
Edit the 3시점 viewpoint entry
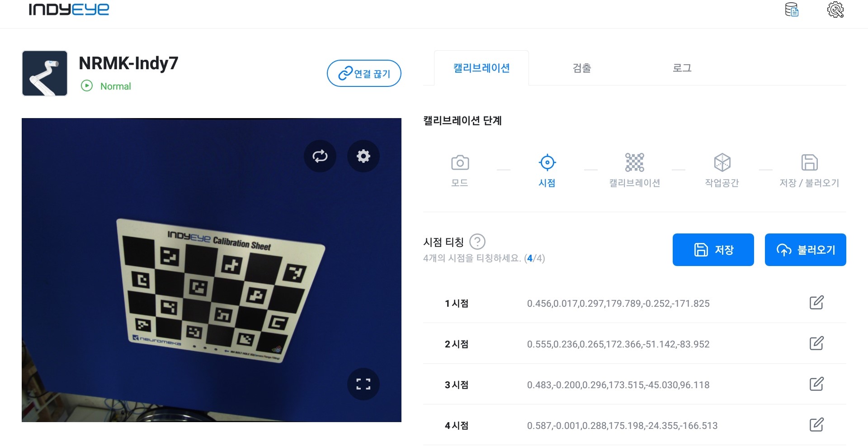point(816,384)
